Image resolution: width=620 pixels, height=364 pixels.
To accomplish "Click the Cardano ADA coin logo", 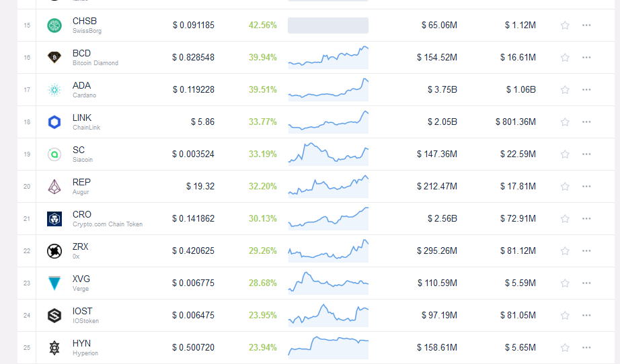I will [x=54, y=90].
